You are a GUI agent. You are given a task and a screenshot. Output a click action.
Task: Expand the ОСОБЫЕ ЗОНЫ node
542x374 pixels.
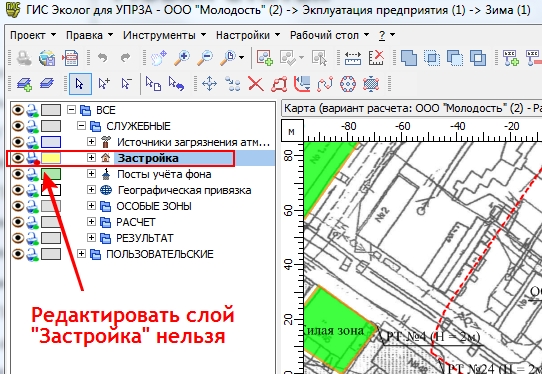tap(91, 206)
